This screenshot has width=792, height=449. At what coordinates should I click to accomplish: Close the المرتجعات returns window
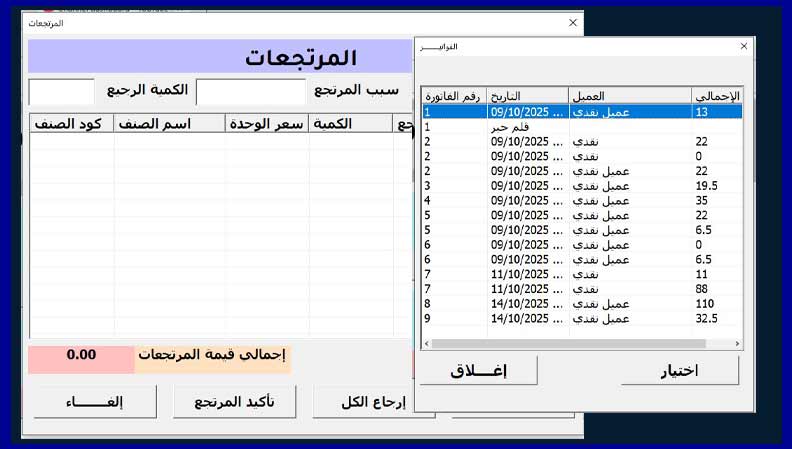click(572, 22)
